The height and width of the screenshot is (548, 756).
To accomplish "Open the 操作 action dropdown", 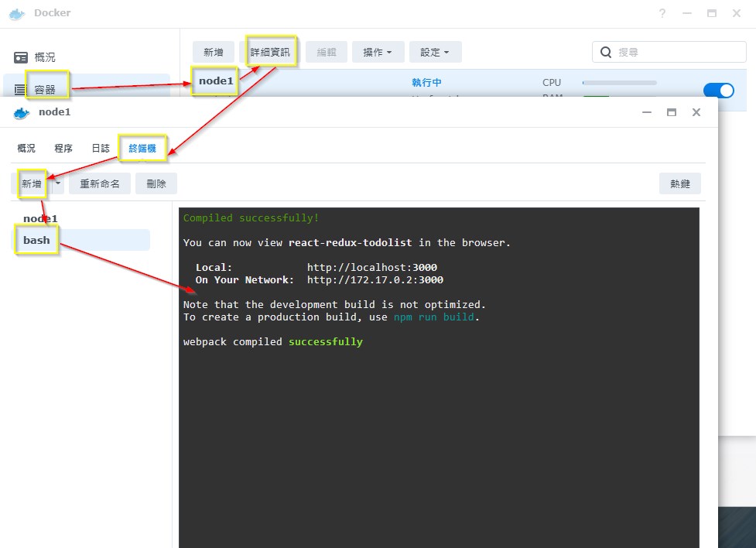I will pos(378,53).
